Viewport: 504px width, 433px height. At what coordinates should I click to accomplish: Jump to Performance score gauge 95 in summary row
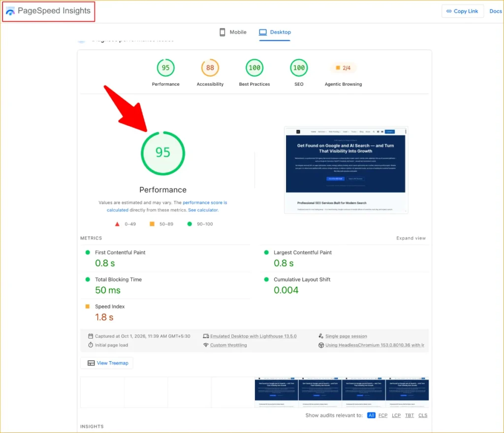click(x=165, y=68)
